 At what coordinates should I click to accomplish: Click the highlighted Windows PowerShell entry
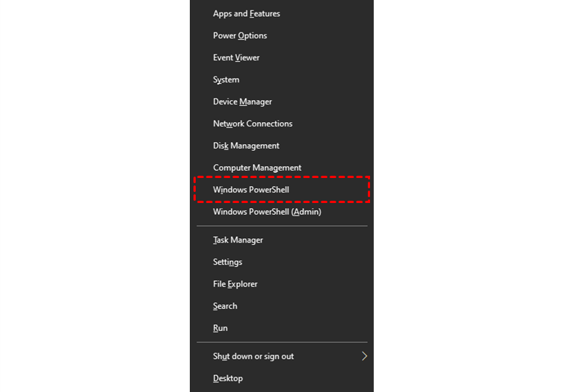251,190
